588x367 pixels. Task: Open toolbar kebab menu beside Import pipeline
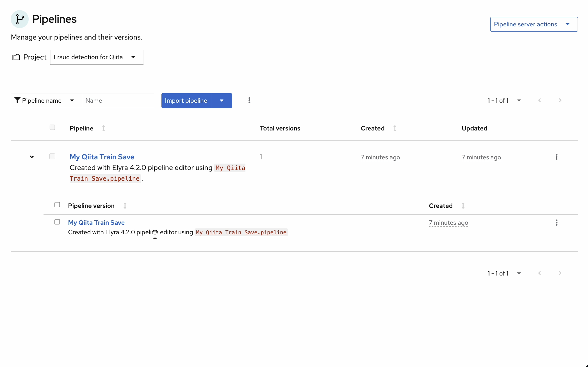[x=249, y=100]
